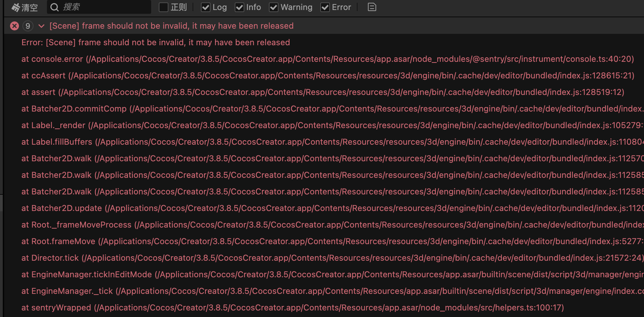644x317 pixels.
Task: Click the 'at console.error' stack trace line
Action: click(x=328, y=59)
